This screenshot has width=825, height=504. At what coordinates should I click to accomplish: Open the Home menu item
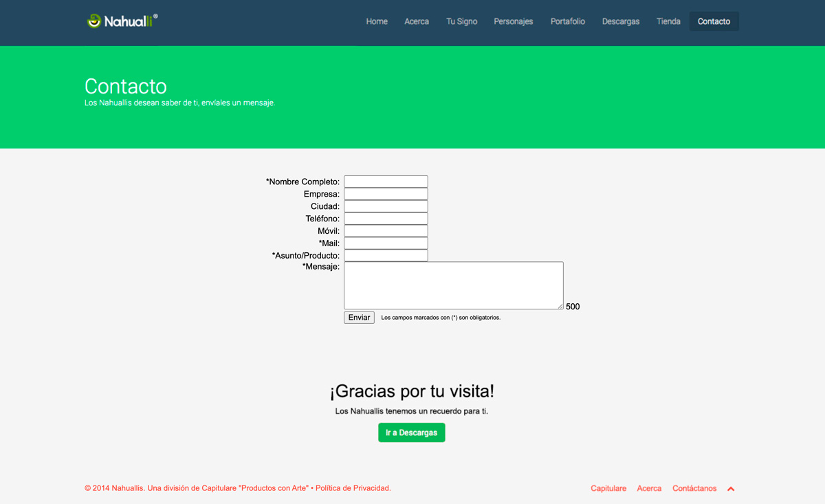[376, 21]
